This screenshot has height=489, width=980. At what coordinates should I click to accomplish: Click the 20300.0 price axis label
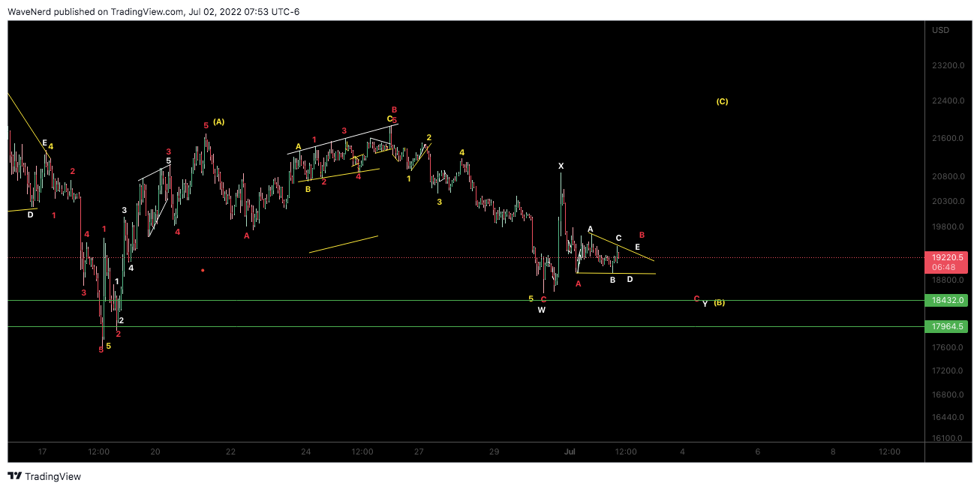coord(947,202)
